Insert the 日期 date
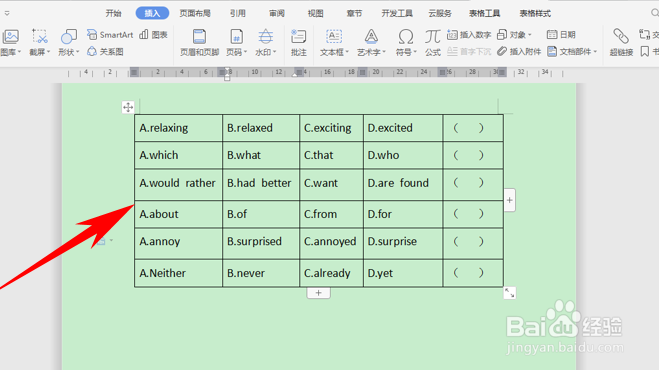 click(561, 35)
